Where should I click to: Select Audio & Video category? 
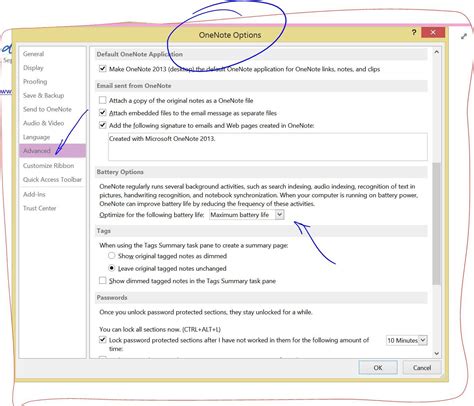point(43,123)
